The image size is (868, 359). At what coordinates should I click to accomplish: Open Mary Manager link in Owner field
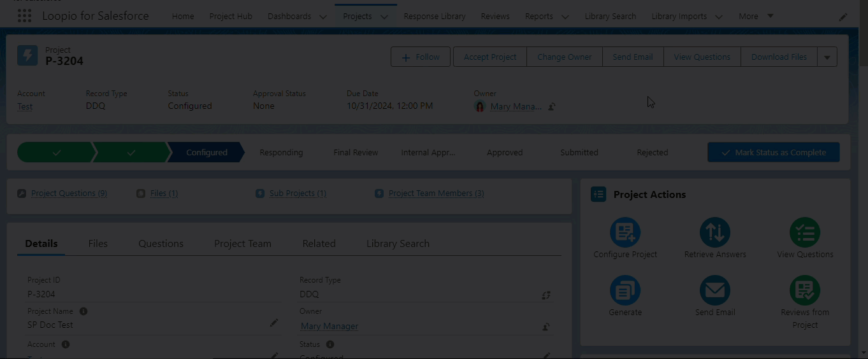pos(329,326)
